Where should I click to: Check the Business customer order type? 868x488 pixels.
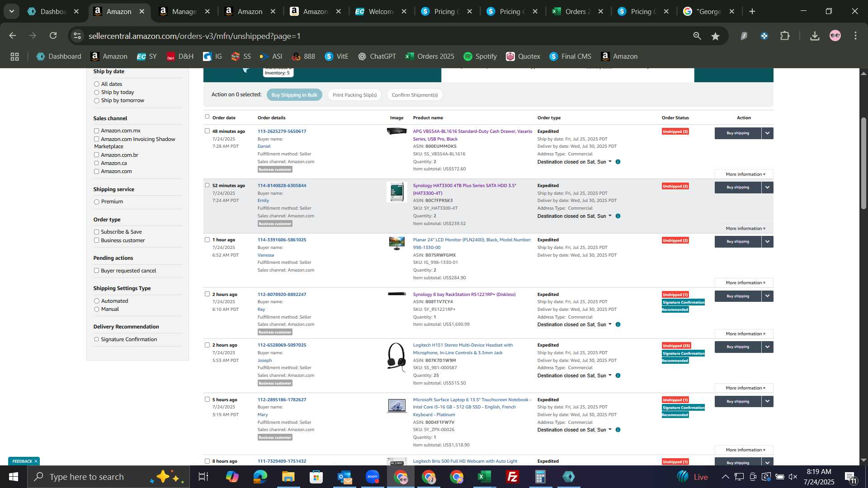coord(96,240)
